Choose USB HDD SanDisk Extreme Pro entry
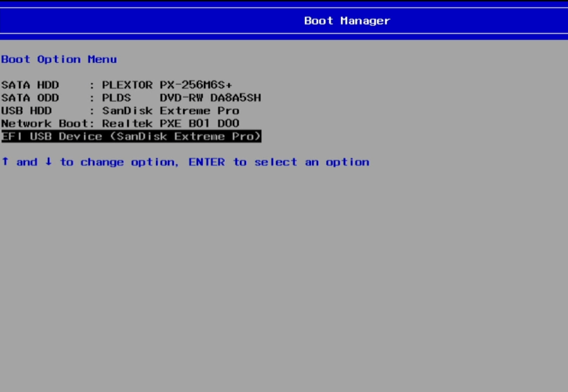 120,111
